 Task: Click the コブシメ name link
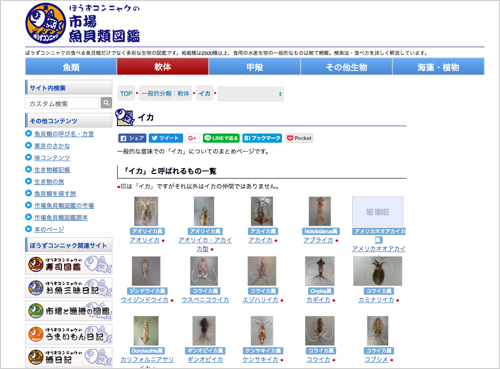coord(376,360)
